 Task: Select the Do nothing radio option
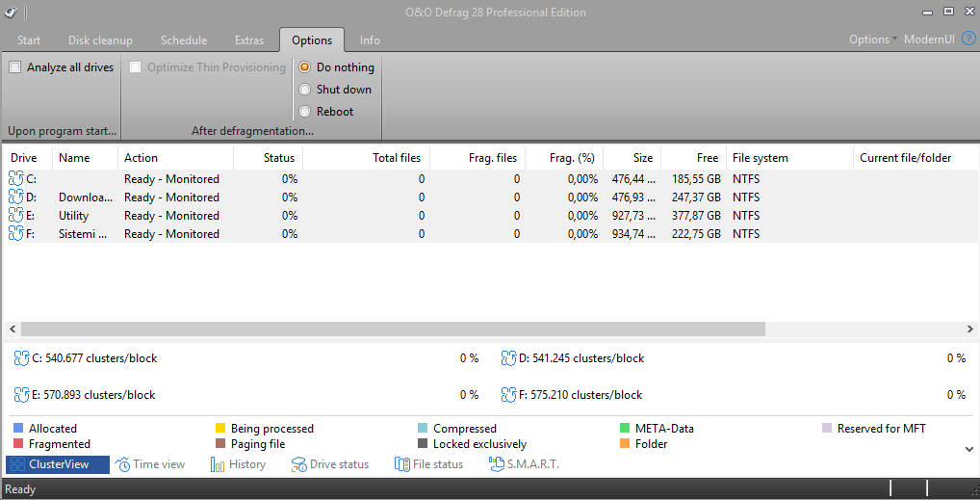click(304, 67)
